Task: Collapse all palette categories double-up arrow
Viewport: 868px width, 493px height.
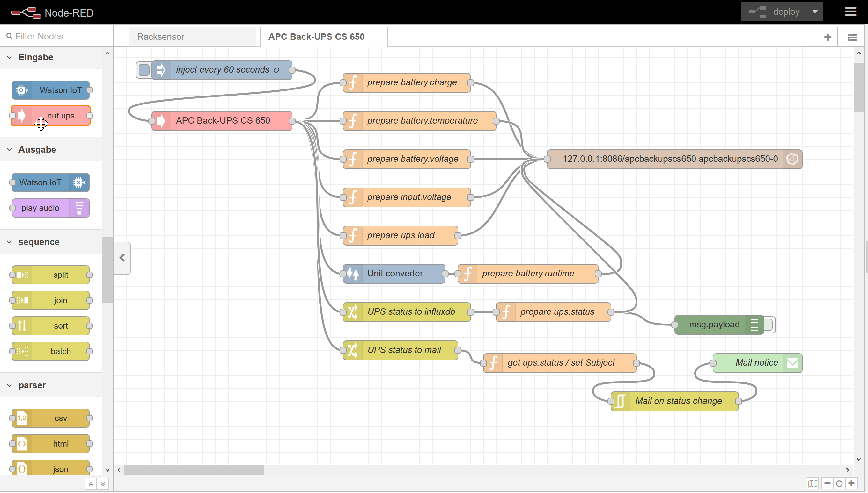Action: pos(91,484)
